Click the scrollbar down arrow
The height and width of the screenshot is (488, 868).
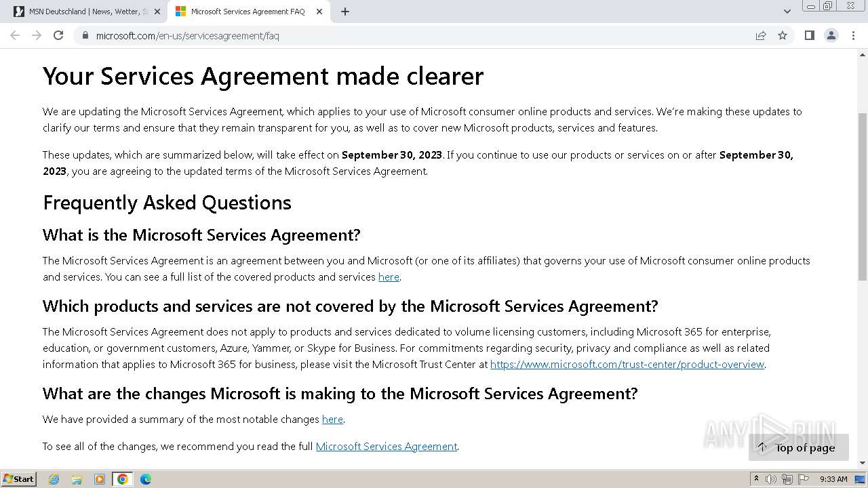point(863,464)
